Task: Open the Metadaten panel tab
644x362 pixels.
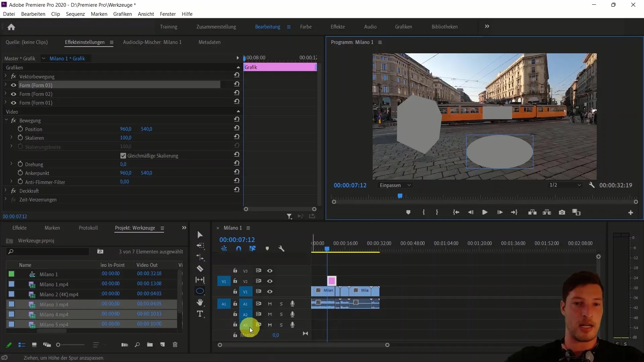Action: 209,42
